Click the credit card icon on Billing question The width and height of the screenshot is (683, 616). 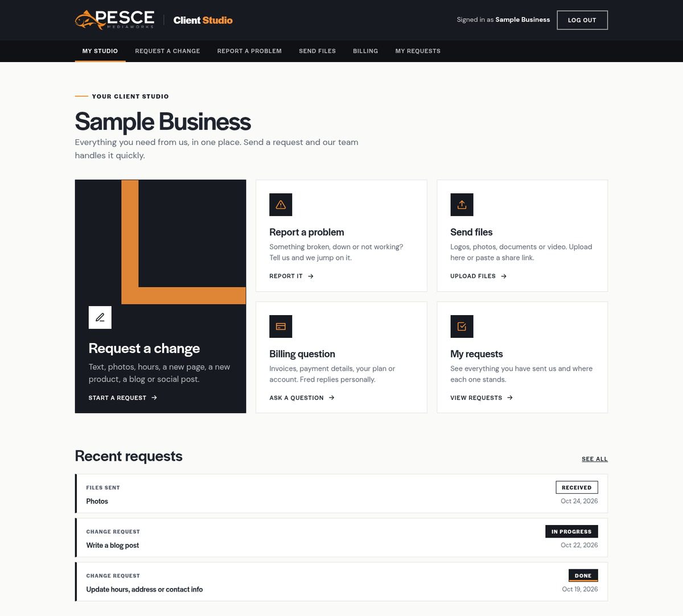tap(281, 326)
